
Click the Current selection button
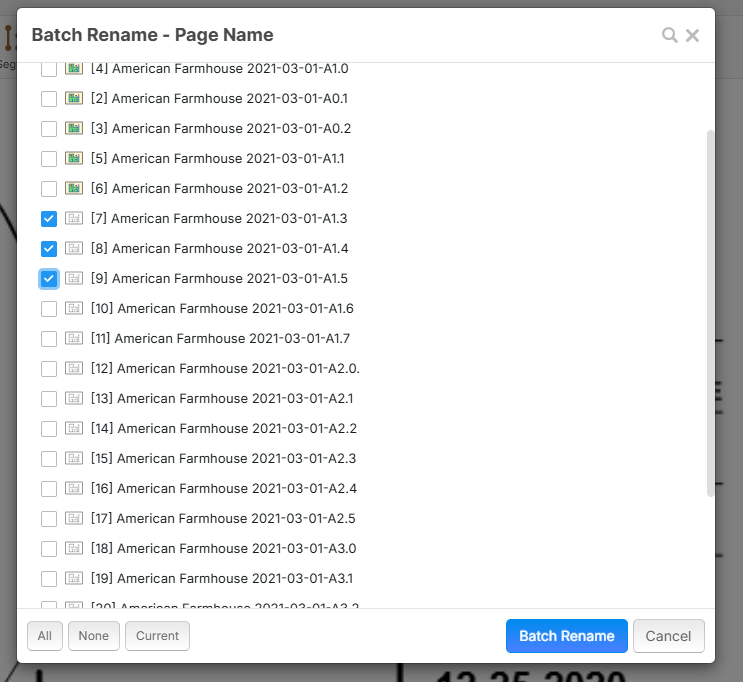pos(157,636)
